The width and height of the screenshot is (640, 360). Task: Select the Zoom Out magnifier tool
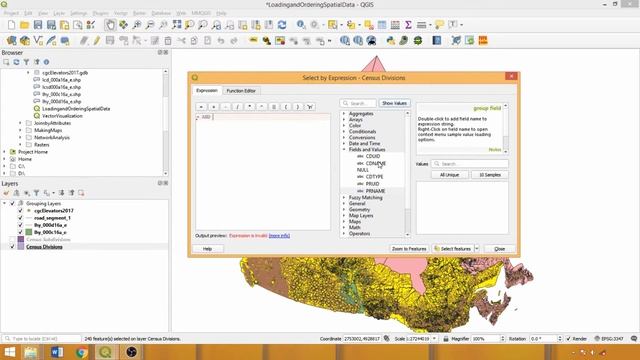[150, 25]
